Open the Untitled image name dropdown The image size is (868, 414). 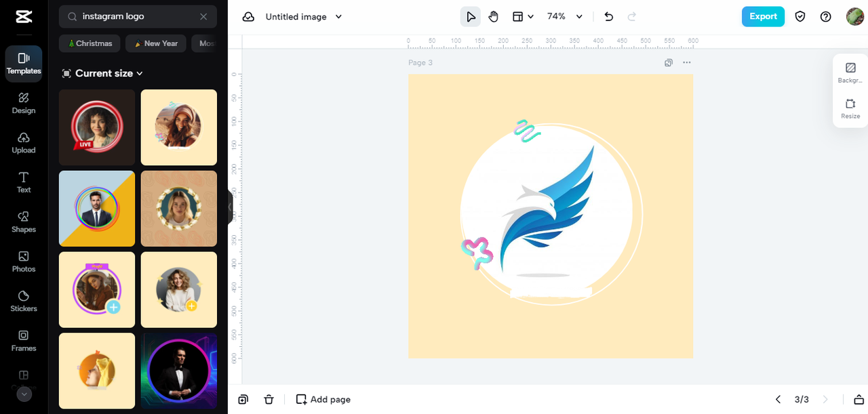pos(304,16)
